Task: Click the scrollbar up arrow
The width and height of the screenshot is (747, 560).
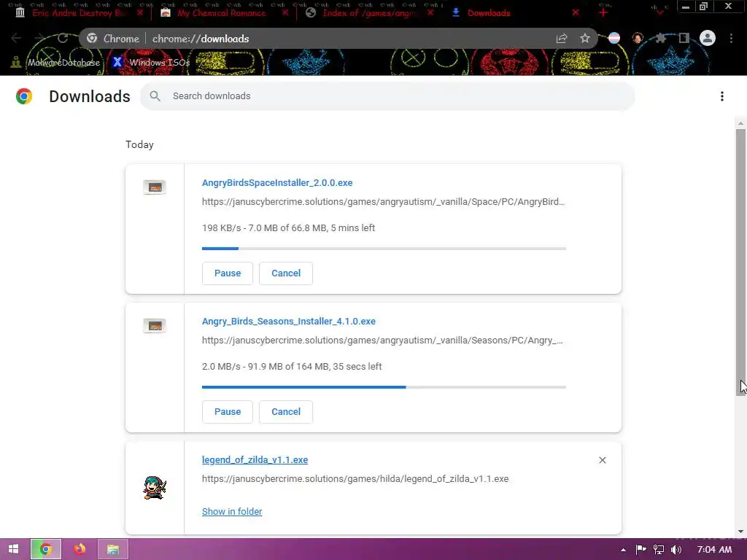Action: click(741, 123)
